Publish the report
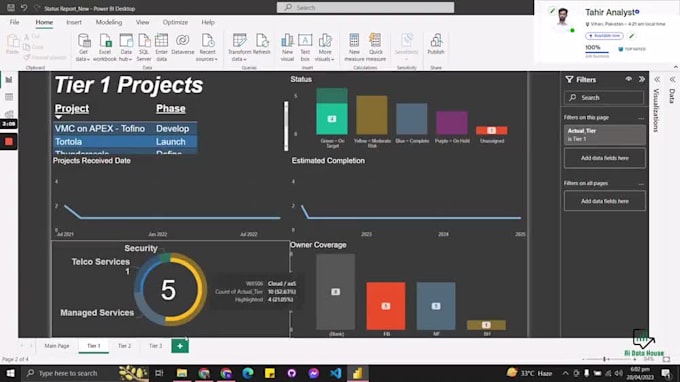 (x=436, y=44)
